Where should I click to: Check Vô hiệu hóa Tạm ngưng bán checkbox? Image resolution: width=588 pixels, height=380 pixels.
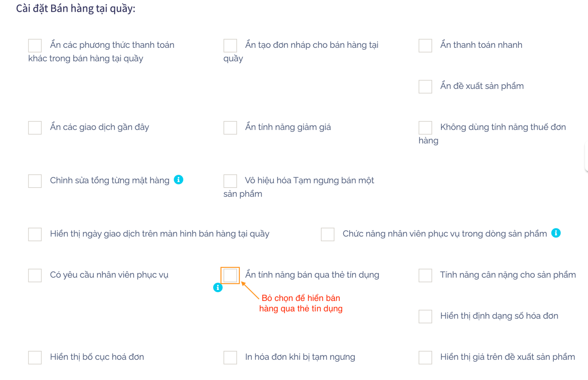(230, 181)
